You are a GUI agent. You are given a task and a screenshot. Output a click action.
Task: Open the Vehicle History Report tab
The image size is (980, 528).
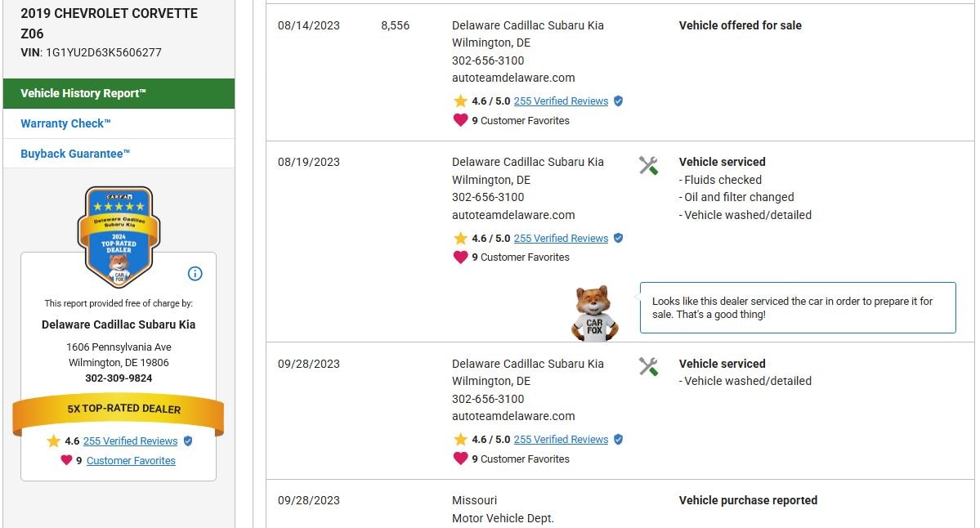(119, 93)
